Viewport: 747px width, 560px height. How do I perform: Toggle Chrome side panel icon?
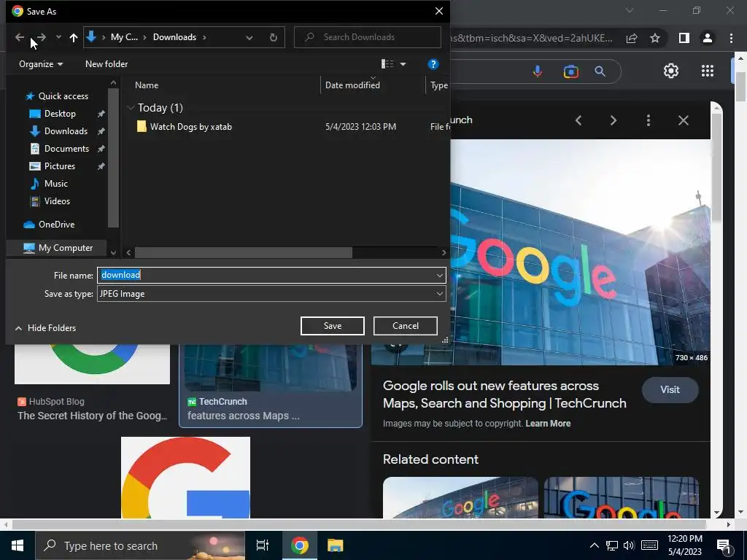tap(684, 38)
